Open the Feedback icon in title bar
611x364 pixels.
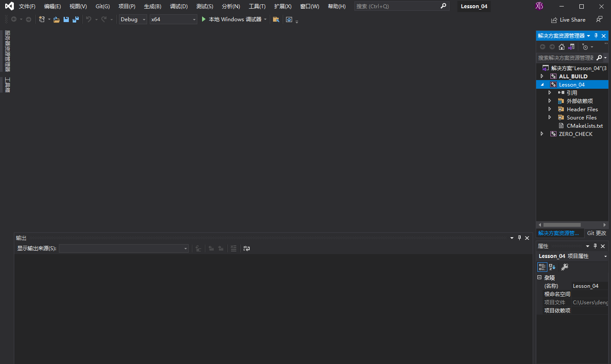pos(599,19)
